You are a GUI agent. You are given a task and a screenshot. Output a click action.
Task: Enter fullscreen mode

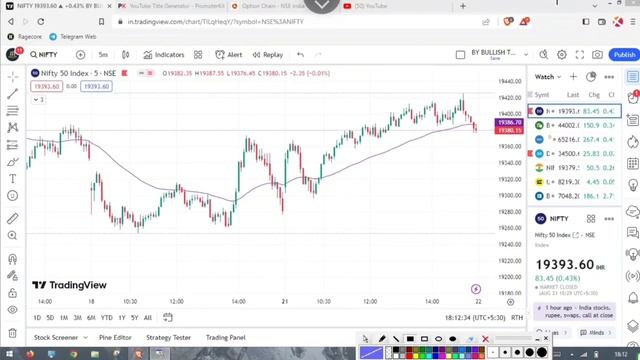[580, 55]
